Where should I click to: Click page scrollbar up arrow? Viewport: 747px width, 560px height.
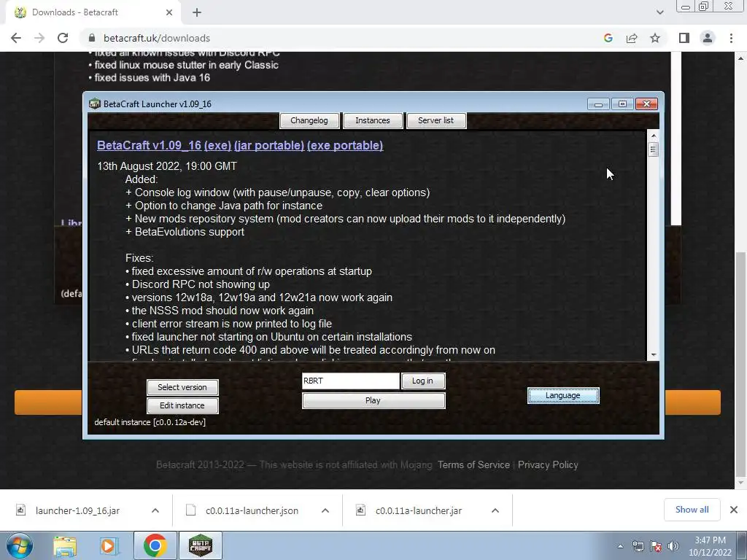pos(741,58)
